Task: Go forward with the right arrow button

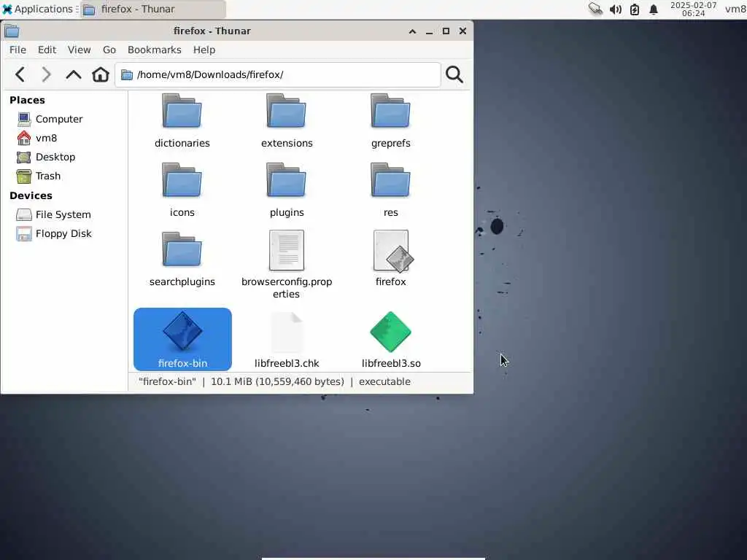Action: pyautogui.click(x=46, y=75)
